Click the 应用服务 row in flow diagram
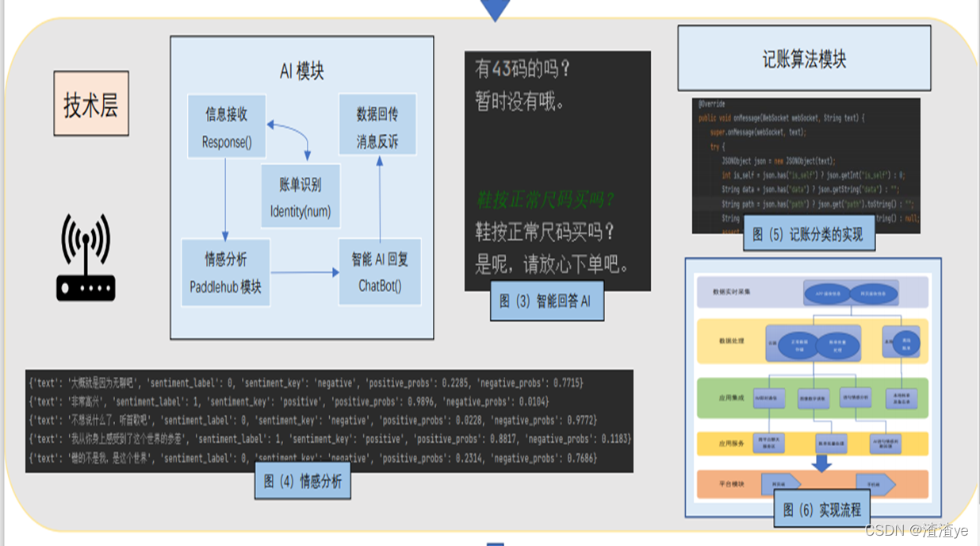This screenshot has height=546, width=980. coord(812,444)
